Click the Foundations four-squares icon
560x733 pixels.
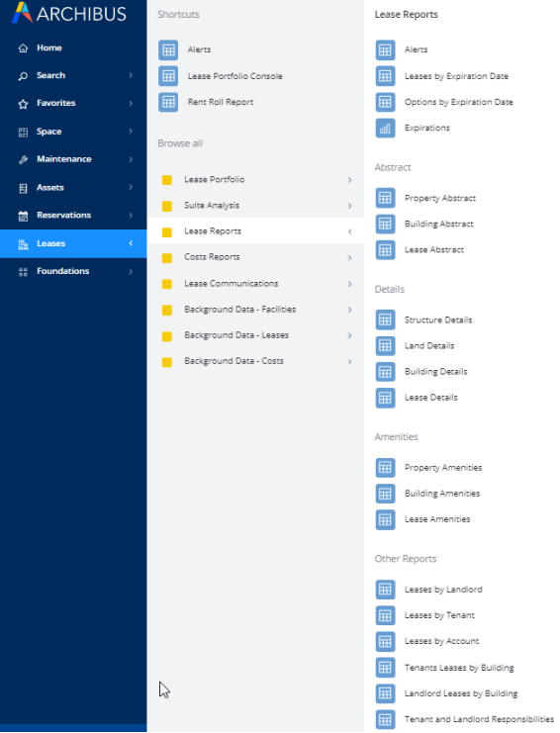point(23,272)
